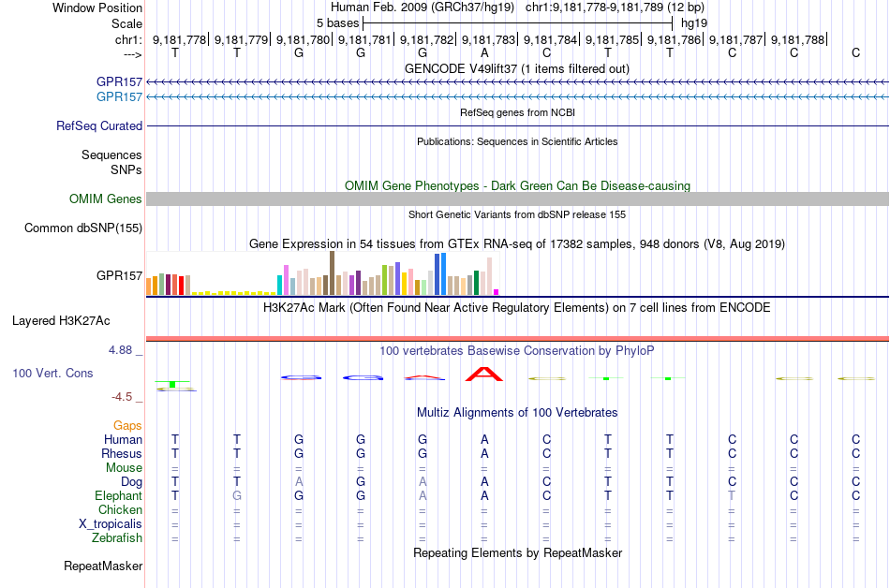The height and width of the screenshot is (588, 890).
Task: Select the Zebrafish species label
Action: 117,537
